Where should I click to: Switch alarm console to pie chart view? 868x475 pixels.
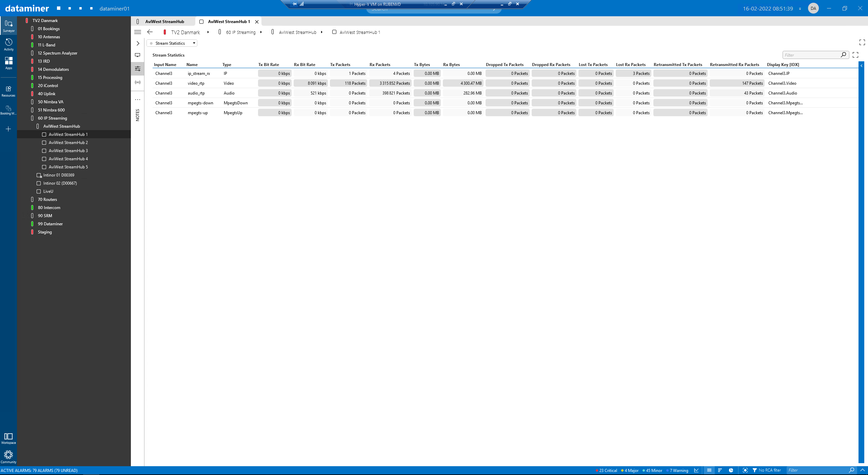[x=731, y=470]
